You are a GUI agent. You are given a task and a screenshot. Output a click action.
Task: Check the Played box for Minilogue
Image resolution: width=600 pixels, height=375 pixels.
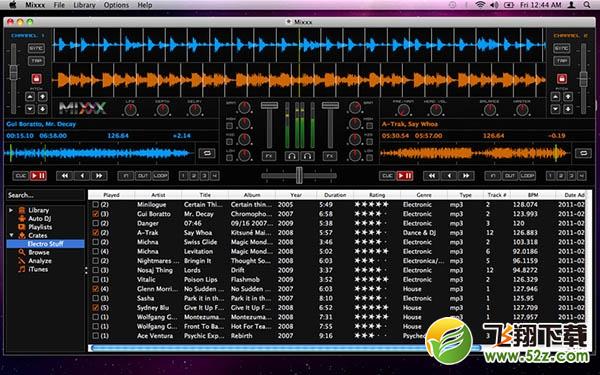96,204
